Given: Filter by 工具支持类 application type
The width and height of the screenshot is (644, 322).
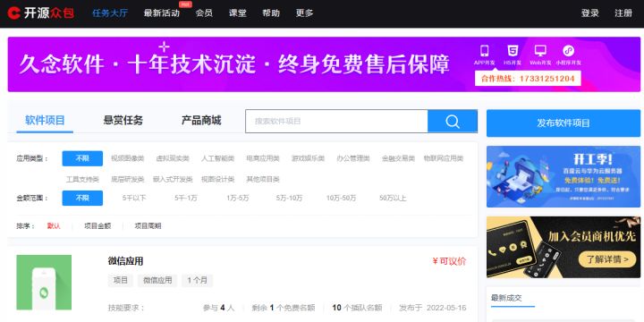Looking at the screenshot, I should 82,179.
